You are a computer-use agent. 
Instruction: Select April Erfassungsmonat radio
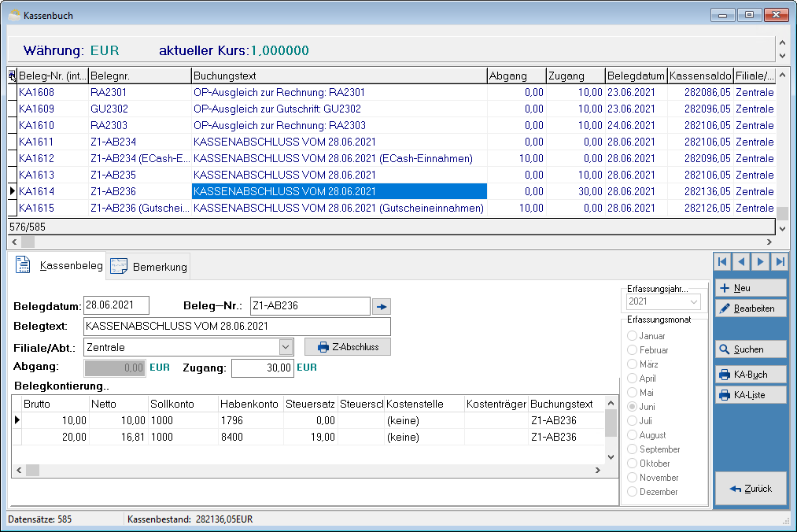tap(632, 379)
